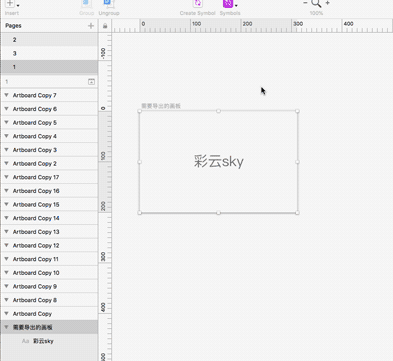Expand the Artboard Copy 7 disclosure triangle
This screenshot has height=361, width=393.
click(x=6, y=95)
